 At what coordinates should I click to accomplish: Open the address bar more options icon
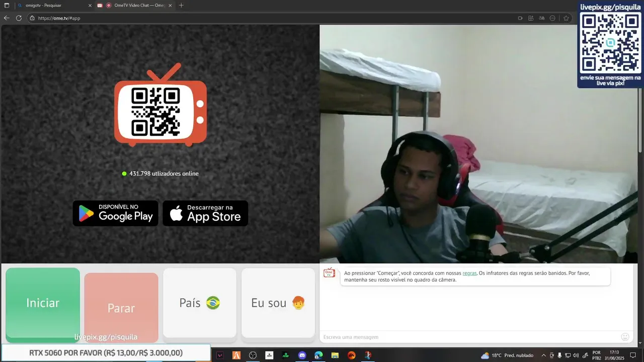[x=552, y=18]
